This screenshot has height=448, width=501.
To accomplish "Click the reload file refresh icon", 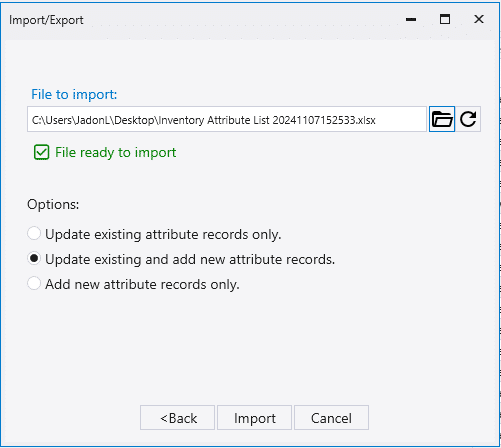I will (468, 119).
